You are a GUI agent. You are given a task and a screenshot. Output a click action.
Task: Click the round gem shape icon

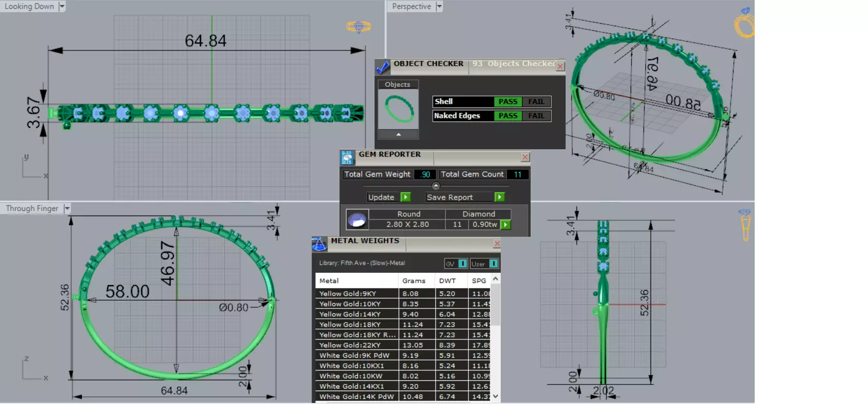357,219
